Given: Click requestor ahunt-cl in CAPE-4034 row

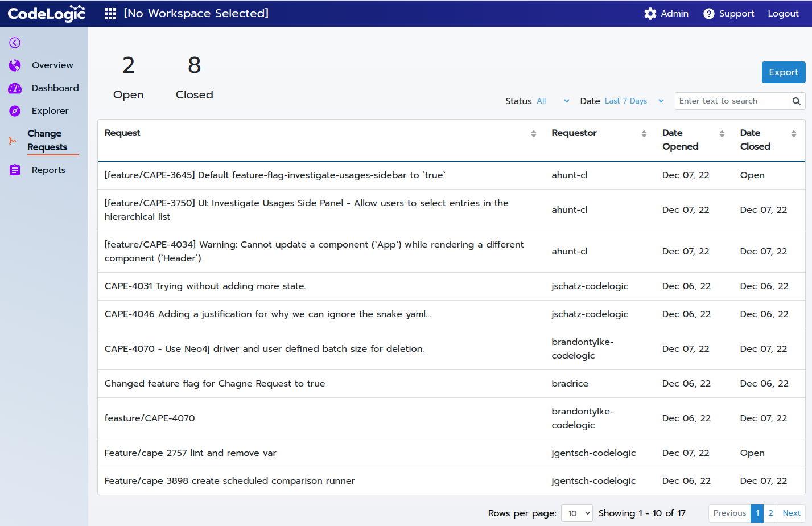Looking at the screenshot, I should coord(569,252).
